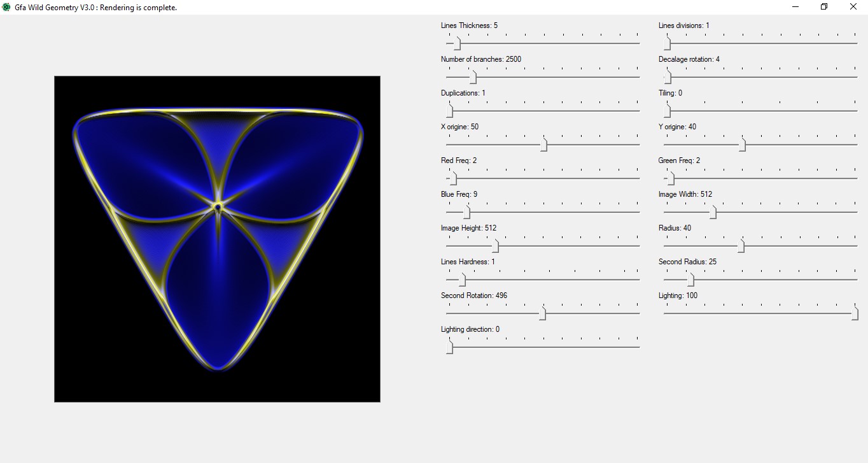This screenshot has width=868, height=463.
Task: Close the Gfa Wild Geometry window
Action: coord(853,7)
